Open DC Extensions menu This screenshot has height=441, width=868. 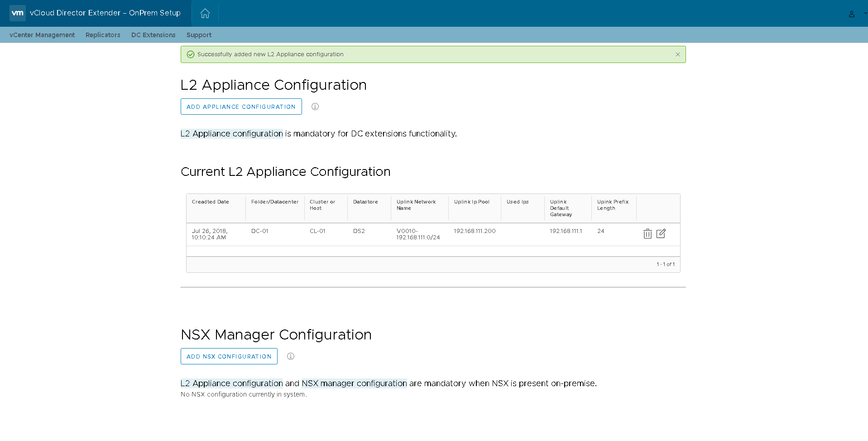(x=153, y=35)
